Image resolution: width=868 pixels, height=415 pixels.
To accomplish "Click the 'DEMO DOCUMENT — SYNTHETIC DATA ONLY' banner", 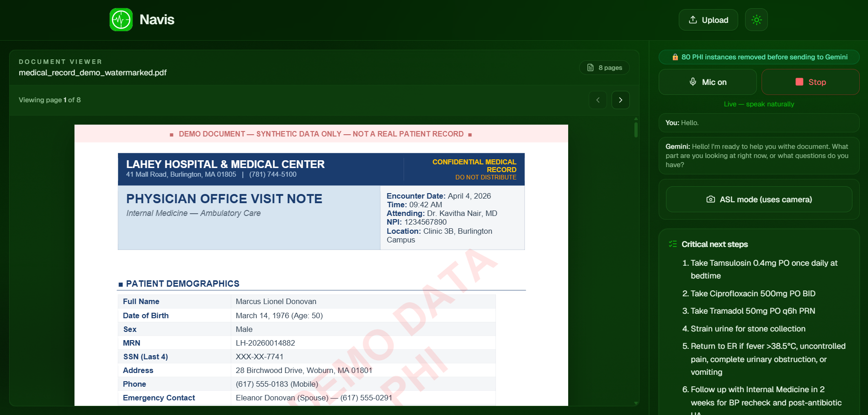I will (x=321, y=134).
